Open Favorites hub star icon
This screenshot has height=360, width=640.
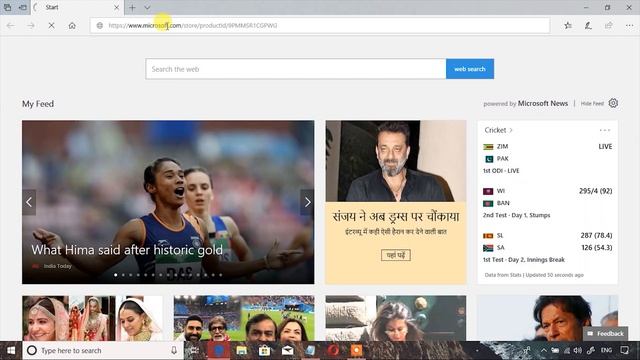[x=568, y=25]
